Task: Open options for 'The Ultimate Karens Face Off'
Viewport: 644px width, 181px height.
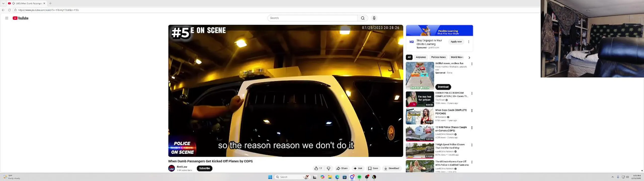Action: click(472, 162)
